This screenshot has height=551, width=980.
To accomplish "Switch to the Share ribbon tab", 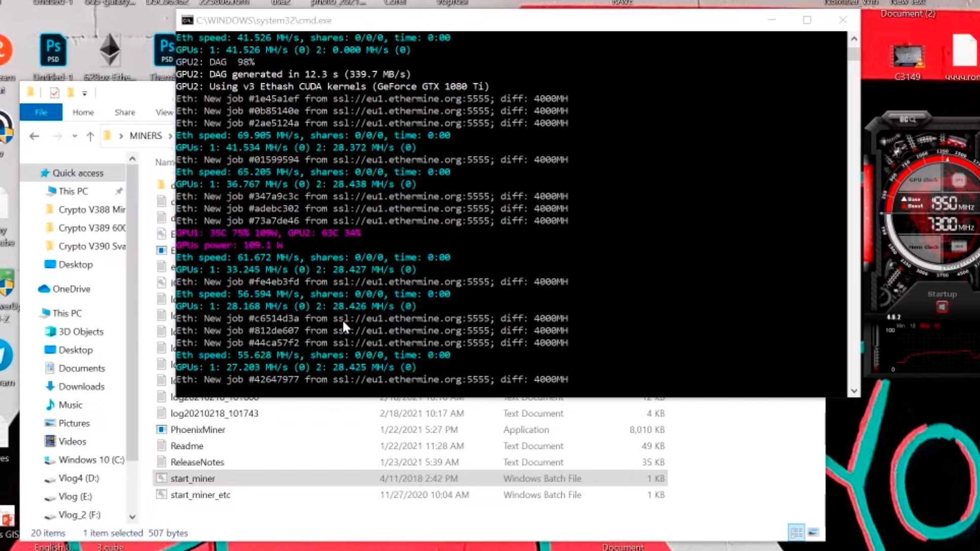I will coord(124,112).
